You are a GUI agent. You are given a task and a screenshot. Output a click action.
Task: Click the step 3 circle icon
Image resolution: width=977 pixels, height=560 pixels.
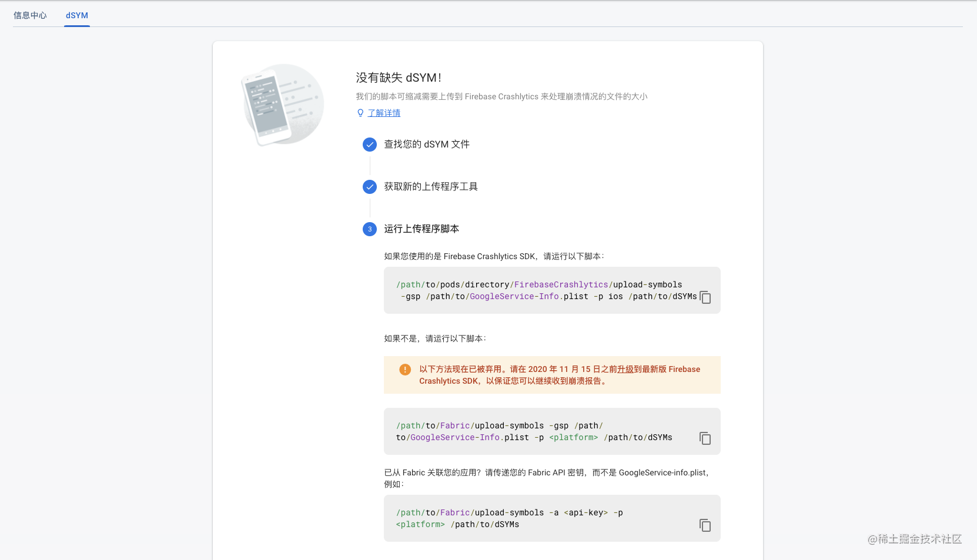[370, 229]
